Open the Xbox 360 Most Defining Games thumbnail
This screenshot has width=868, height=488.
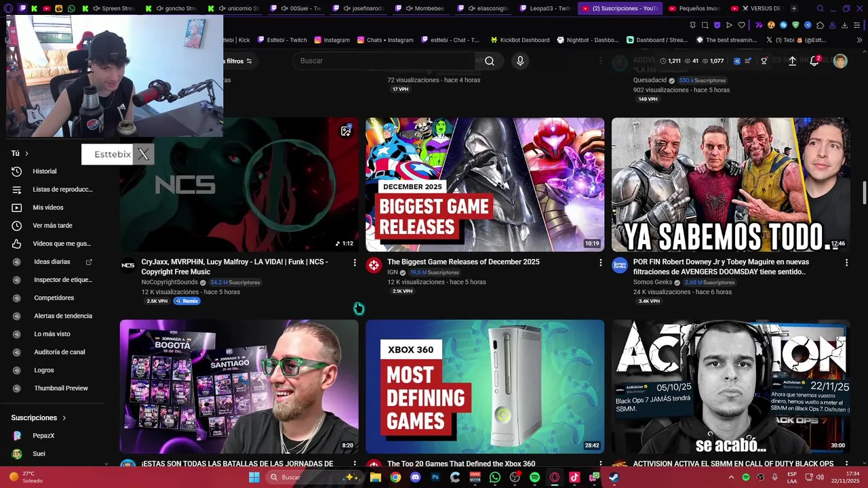click(x=485, y=386)
